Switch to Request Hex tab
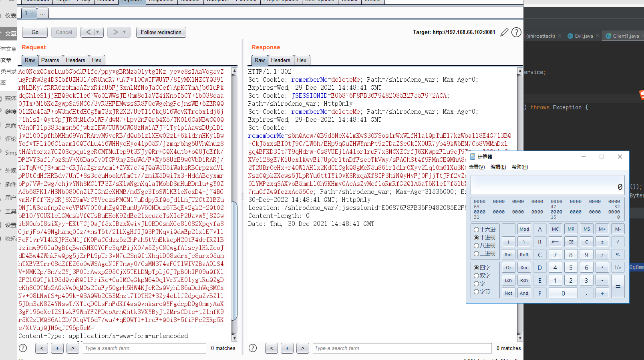This screenshot has width=644, height=360. point(97,60)
